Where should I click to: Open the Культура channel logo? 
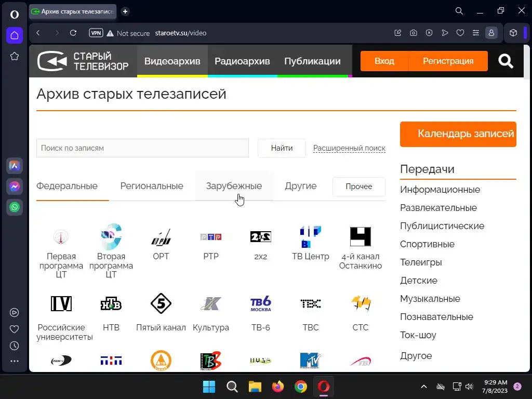point(211,303)
